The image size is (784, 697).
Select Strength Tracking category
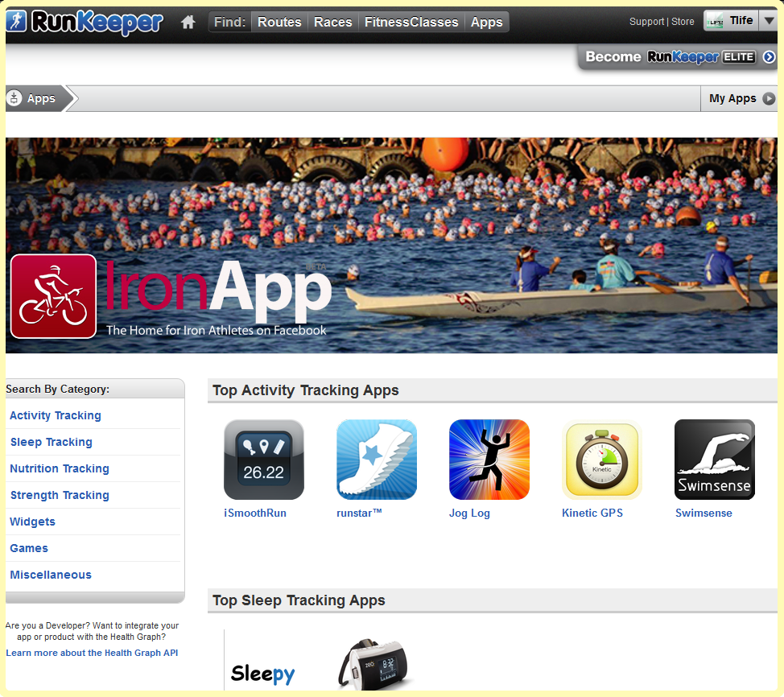point(60,495)
